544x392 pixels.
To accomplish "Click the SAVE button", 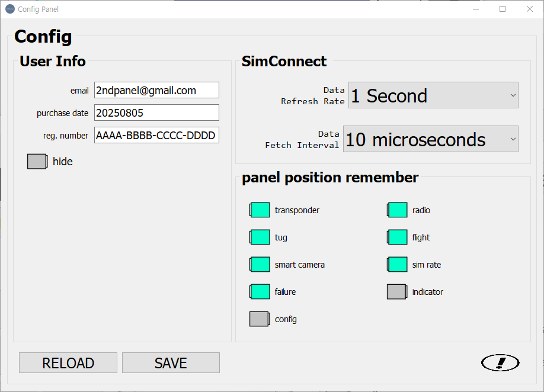I will [171, 363].
